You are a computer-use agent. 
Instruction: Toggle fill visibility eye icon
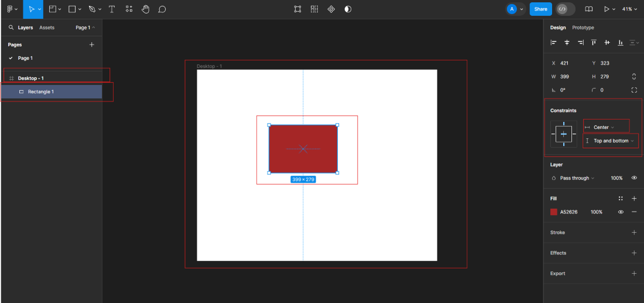coord(621,212)
